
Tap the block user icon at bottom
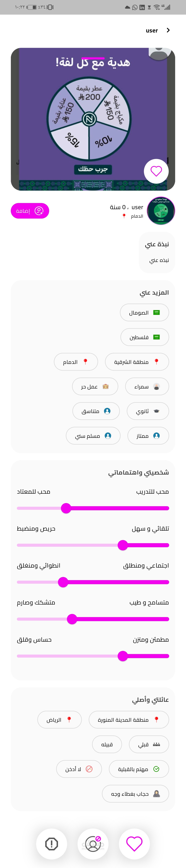[x=93, y=844]
